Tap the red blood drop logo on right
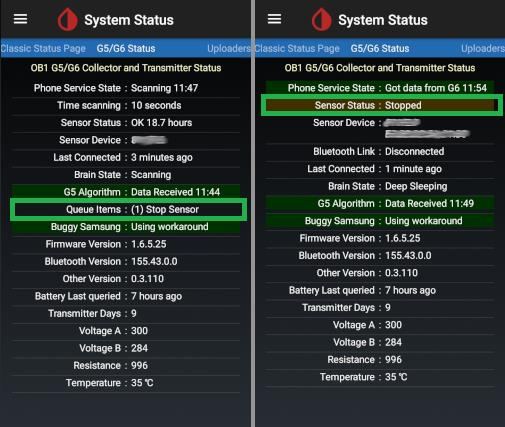This screenshot has height=427, width=505. [322, 20]
